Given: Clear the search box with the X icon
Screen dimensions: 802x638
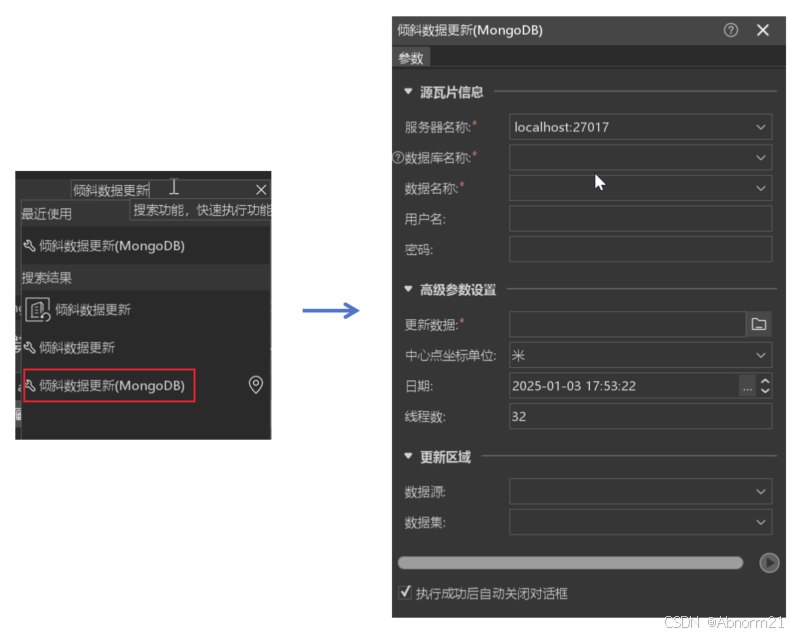Looking at the screenshot, I should (261, 190).
